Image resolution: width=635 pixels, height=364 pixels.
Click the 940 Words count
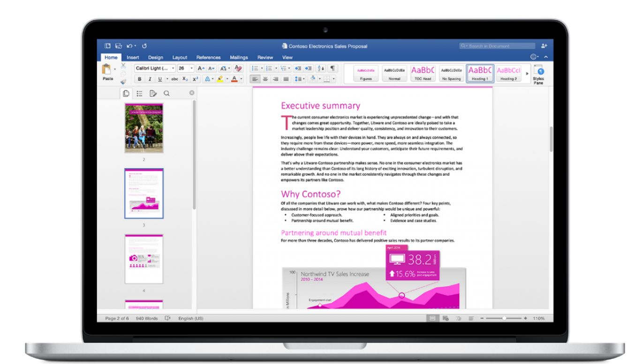[x=147, y=319]
